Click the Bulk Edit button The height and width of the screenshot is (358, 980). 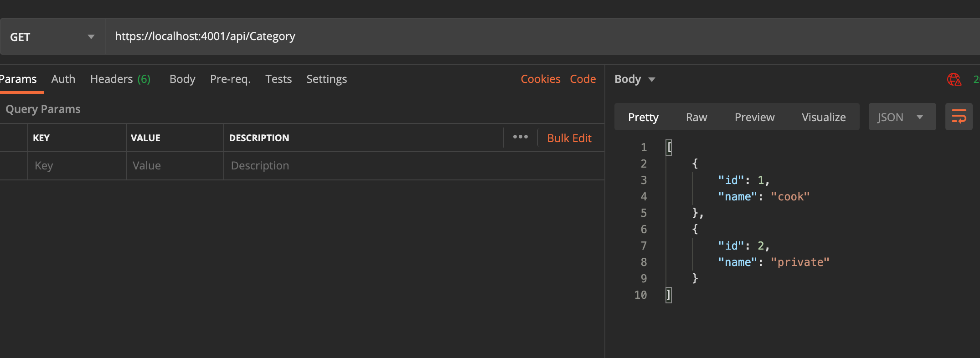click(569, 138)
